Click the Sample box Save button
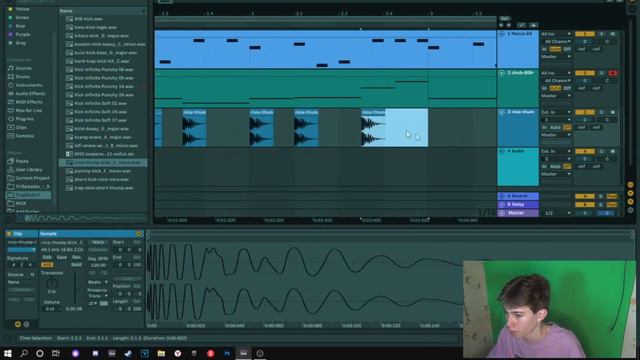The height and width of the screenshot is (360, 640). 62,258
